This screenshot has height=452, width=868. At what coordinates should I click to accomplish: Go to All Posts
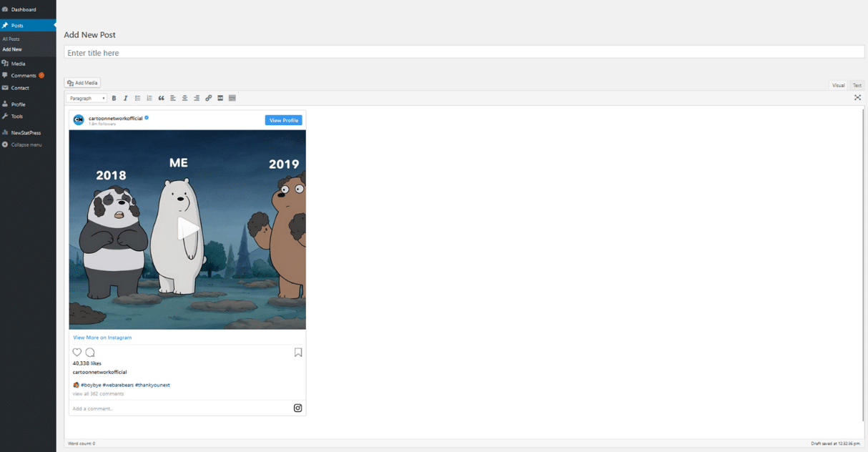point(11,39)
